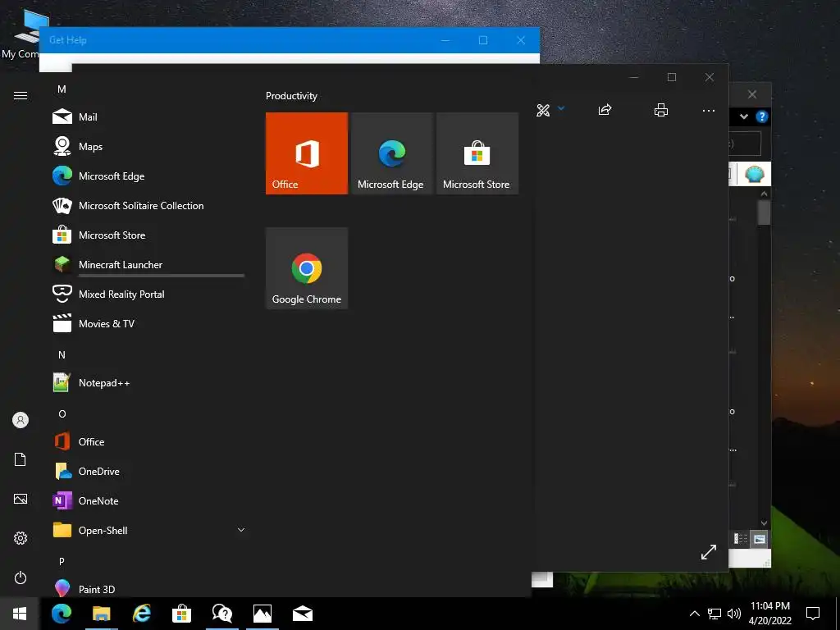Click the volume speaker icon
Screen dimensions: 840x630
pos(734,614)
